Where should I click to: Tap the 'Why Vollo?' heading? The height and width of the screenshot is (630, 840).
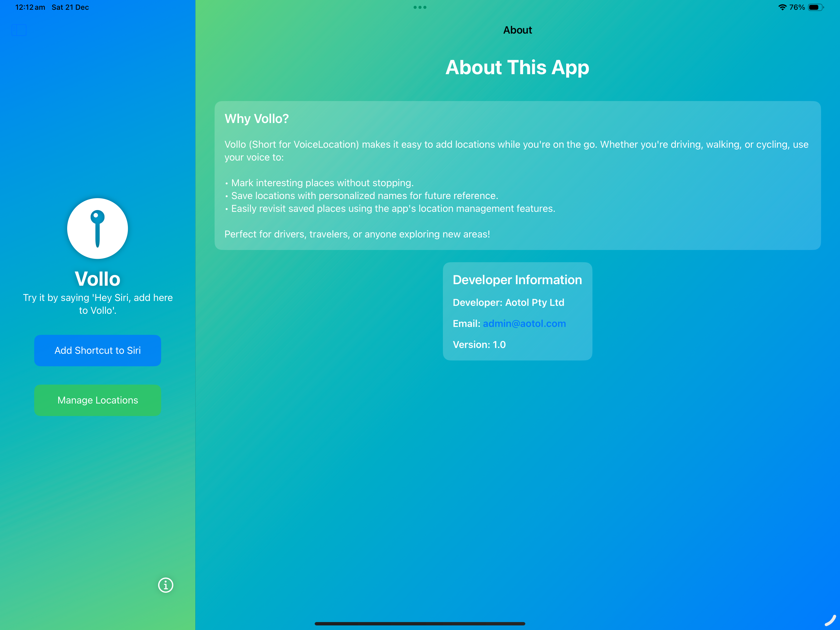coord(257,119)
